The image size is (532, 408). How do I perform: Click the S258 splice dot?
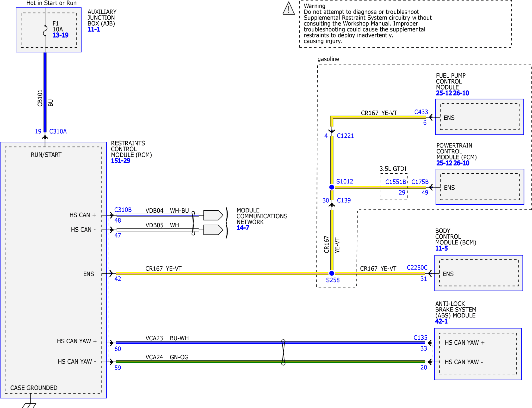[x=332, y=273]
